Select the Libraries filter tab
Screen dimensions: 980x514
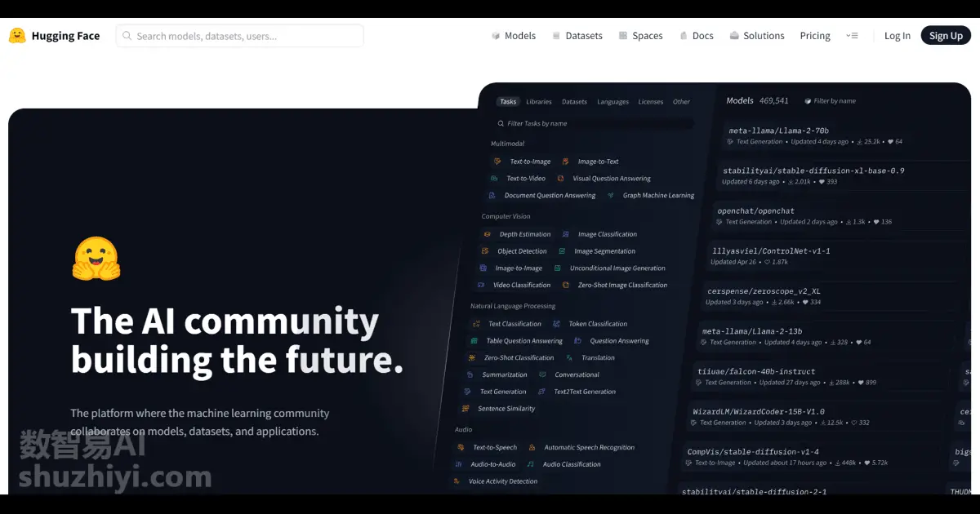click(x=539, y=102)
